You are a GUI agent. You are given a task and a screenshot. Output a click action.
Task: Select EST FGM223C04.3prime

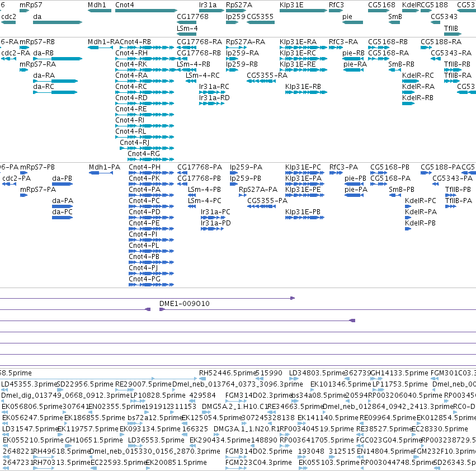[x=258, y=463]
